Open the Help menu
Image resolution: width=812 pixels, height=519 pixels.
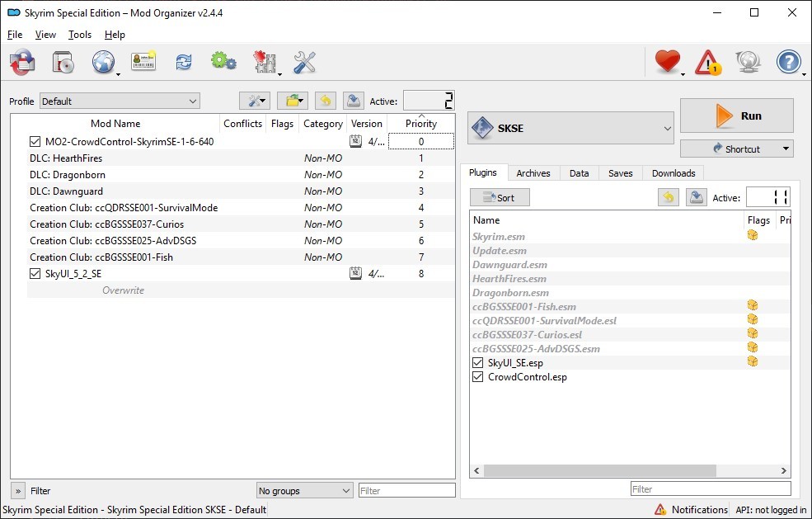[x=115, y=34]
